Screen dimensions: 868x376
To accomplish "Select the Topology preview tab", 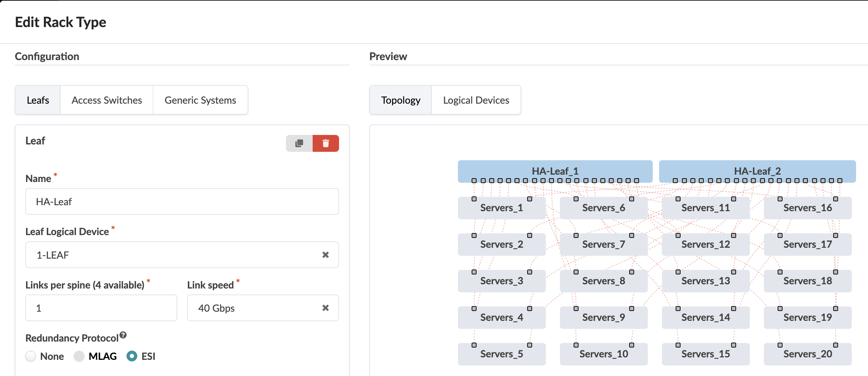I will pyautogui.click(x=401, y=100).
